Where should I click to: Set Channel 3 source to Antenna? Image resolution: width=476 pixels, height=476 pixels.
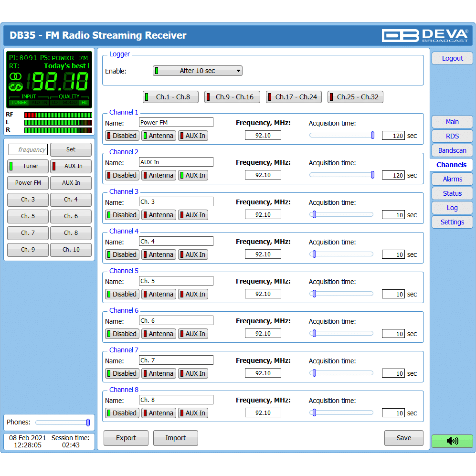click(159, 215)
